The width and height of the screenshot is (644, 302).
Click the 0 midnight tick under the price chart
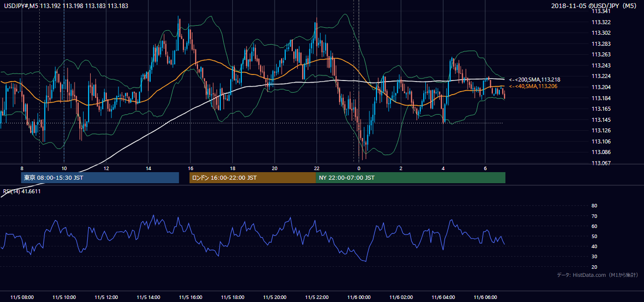[359, 168]
